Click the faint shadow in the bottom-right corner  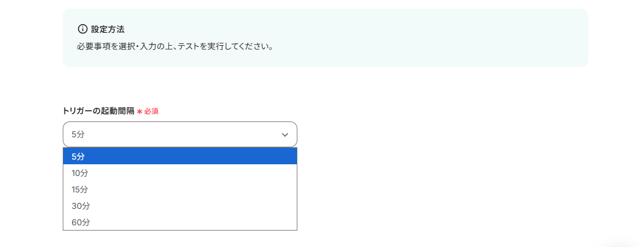coord(621,243)
